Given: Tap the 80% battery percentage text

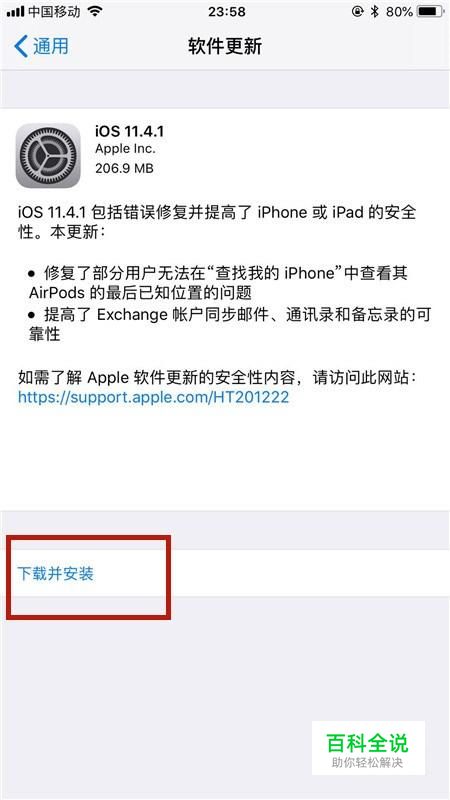Looking at the screenshot, I should 399,11.
